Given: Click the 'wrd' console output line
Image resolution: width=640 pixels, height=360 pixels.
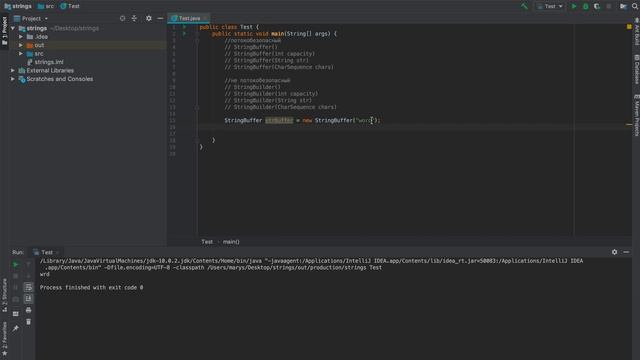Looking at the screenshot, I should pyautogui.click(x=44, y=274).
